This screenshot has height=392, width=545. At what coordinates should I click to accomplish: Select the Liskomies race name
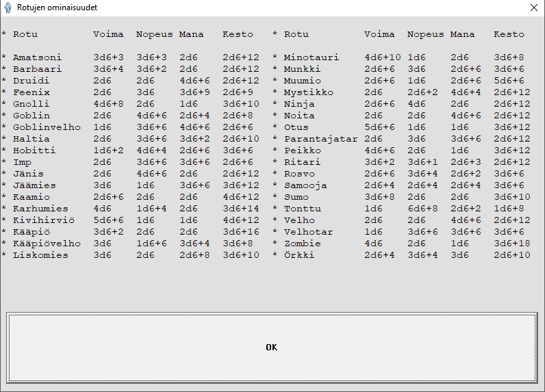tap(40, 255)
